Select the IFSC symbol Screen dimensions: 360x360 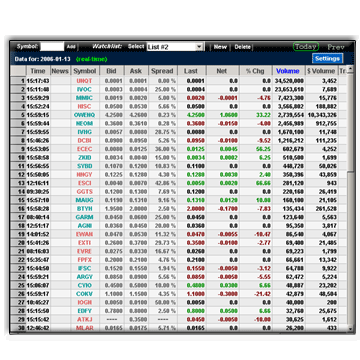click(x=84, y=268)
